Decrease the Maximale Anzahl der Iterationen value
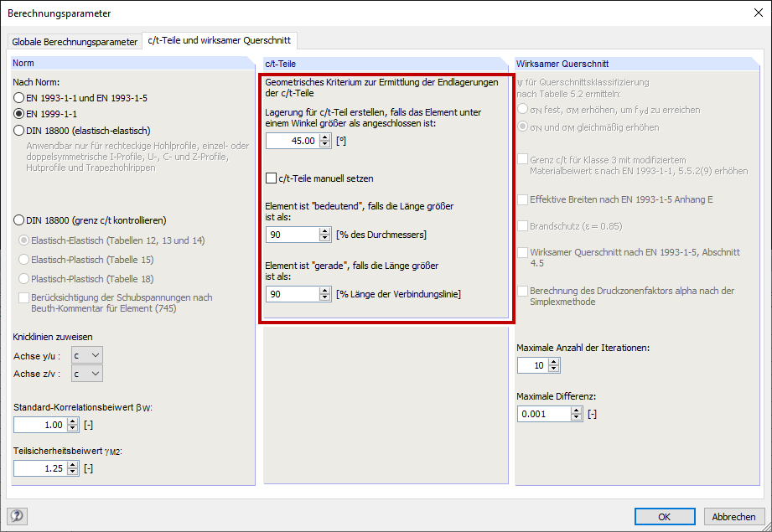Image resolution: width=772 pixels, height=532 pixels. click(x=555, y=368)
